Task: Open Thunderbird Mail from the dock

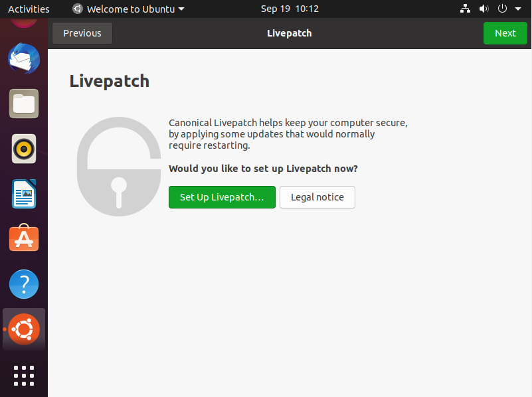Action: [24, 58]
